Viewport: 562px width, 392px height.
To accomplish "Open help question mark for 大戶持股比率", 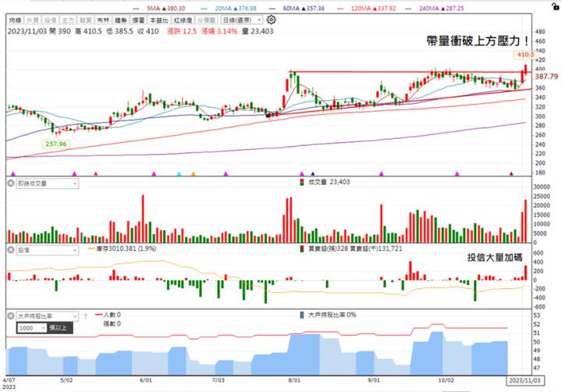I will pyautogui.click(x=85, y=316).
